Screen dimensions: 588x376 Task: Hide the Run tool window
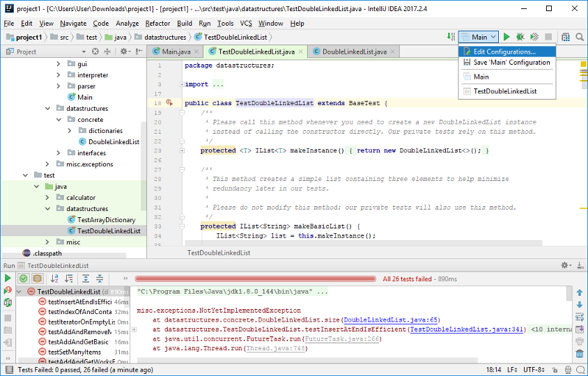pos(580,265)
